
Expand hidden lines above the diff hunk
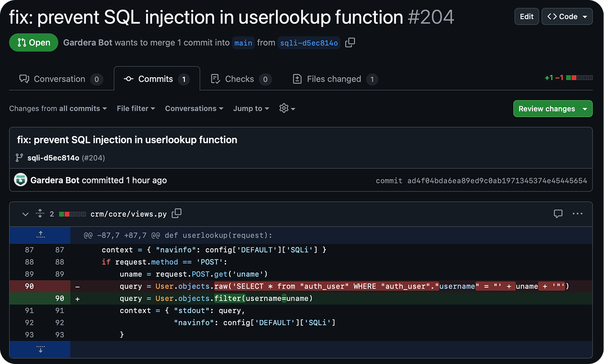[x=40, y=235]
